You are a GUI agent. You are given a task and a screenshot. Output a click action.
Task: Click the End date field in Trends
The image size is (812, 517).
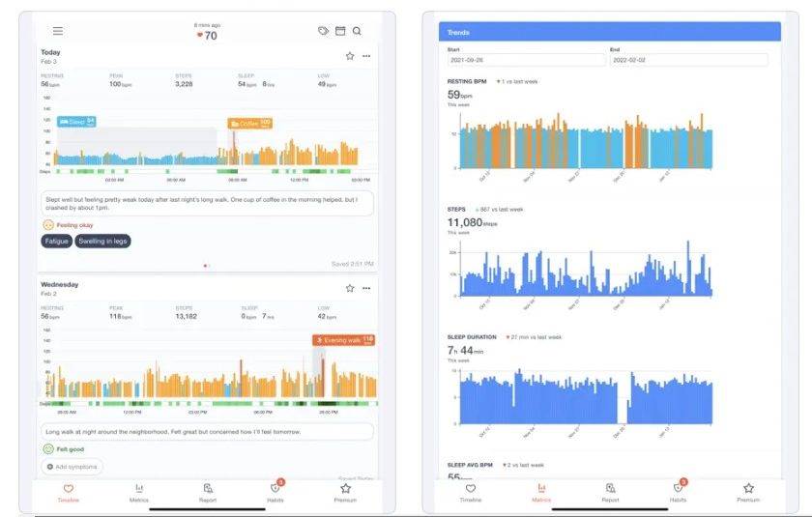pyautogui.click(x=688, y=60)
